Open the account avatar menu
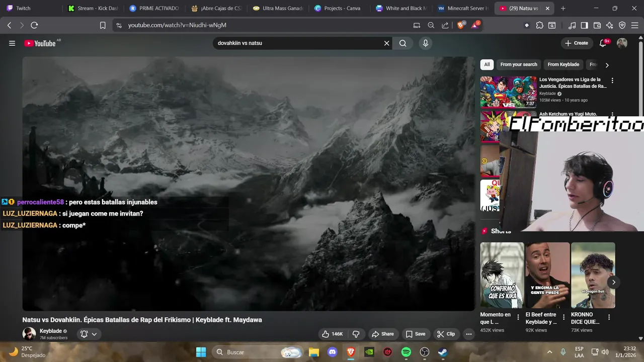The image size is (644, 362). (622, 43)
